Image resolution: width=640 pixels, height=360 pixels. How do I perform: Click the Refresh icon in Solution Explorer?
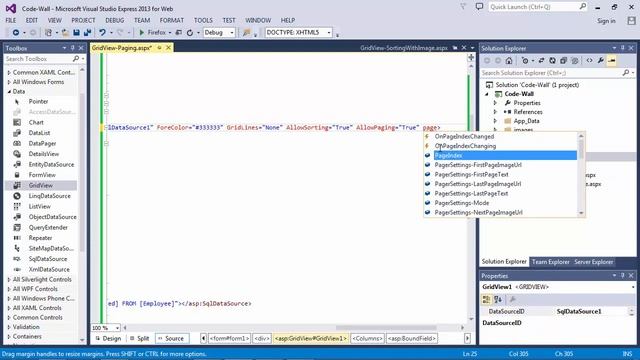coord(552,61)
